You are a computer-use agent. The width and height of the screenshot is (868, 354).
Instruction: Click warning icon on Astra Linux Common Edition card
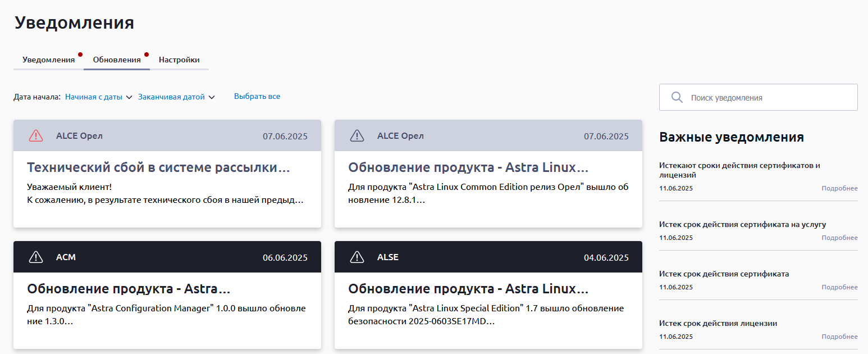click(x=357, y=136)
